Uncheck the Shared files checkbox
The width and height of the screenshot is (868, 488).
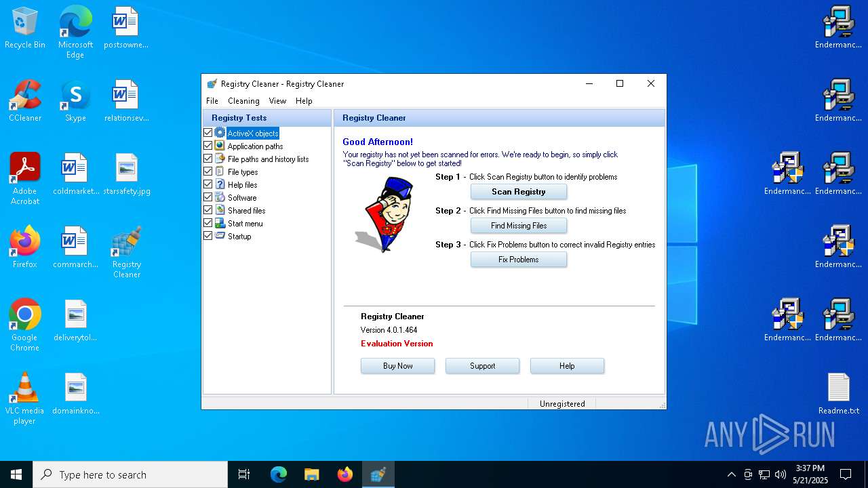pyautogui.click(x=208, y=210)
